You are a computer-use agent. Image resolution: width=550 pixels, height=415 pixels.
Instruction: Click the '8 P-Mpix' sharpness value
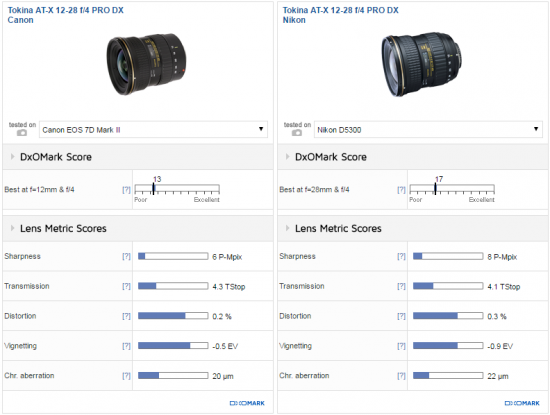click(x=502, y=257)
